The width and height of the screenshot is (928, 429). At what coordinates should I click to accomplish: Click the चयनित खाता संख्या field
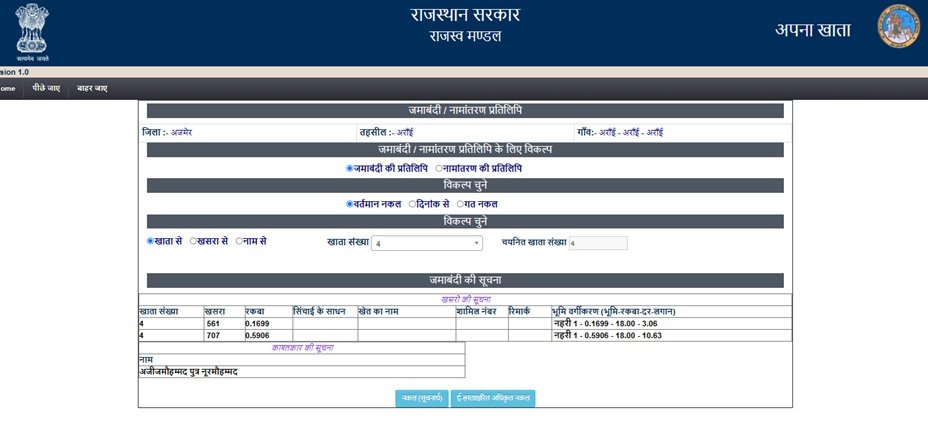(x=597, y=243)
